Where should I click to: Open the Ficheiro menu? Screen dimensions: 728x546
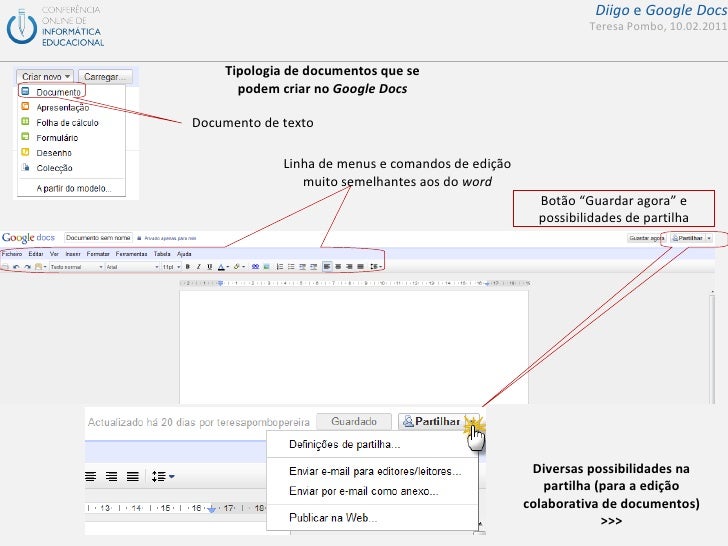click(x=12, y=254)
